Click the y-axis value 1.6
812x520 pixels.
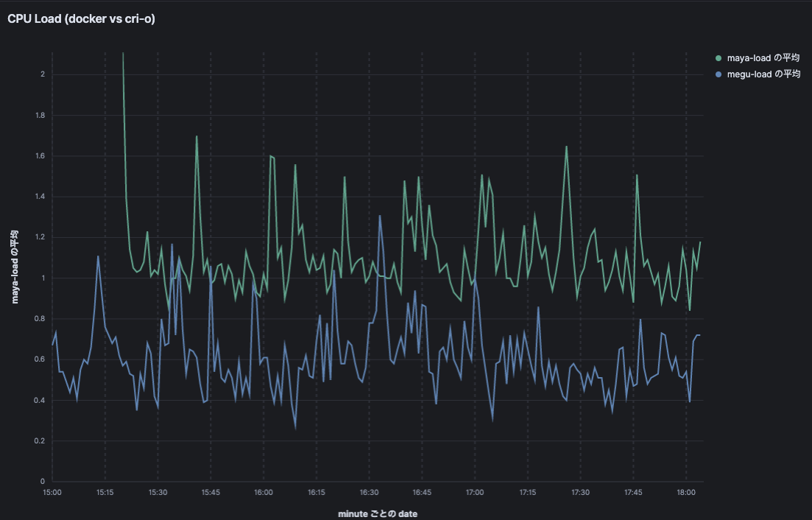(40, 156)
